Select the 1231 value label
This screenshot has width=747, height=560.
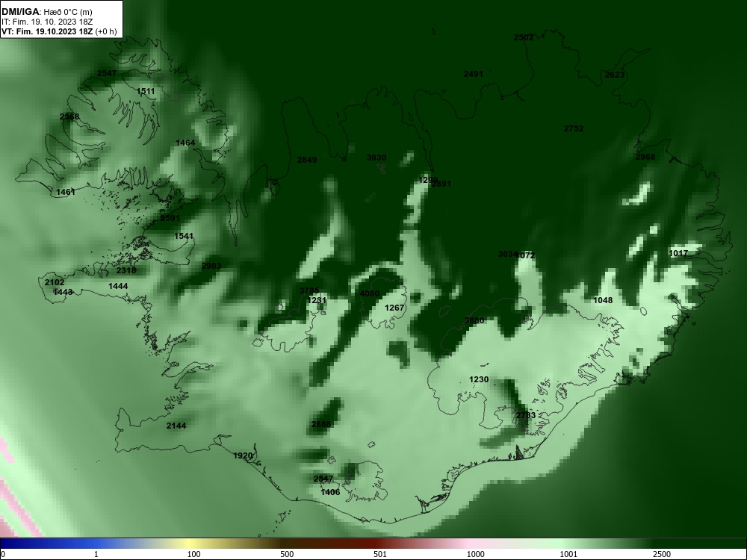(x=317, y=300)
